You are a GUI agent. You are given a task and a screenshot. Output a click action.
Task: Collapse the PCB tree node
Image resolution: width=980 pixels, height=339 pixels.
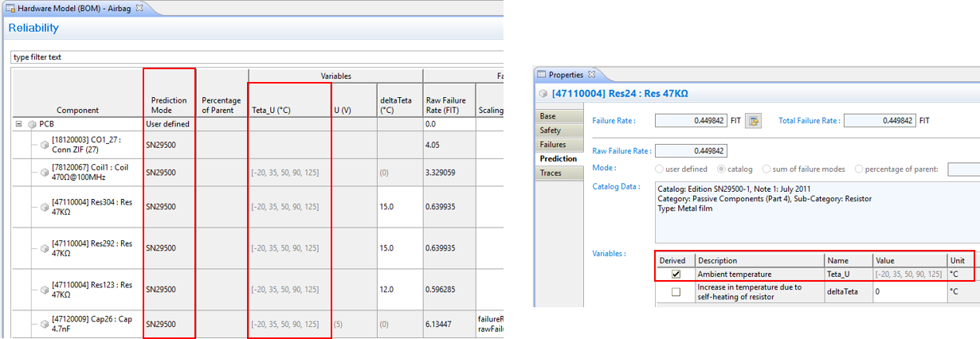point(18,125)
